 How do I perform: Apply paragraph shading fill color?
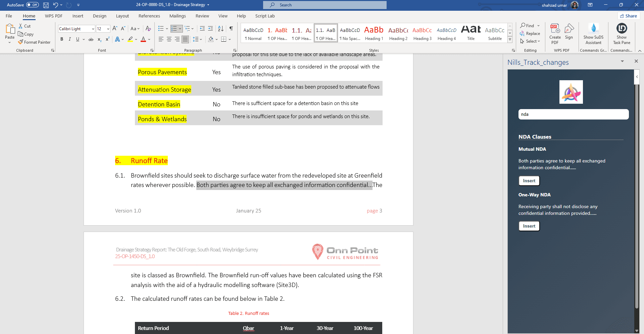point(211,39)
